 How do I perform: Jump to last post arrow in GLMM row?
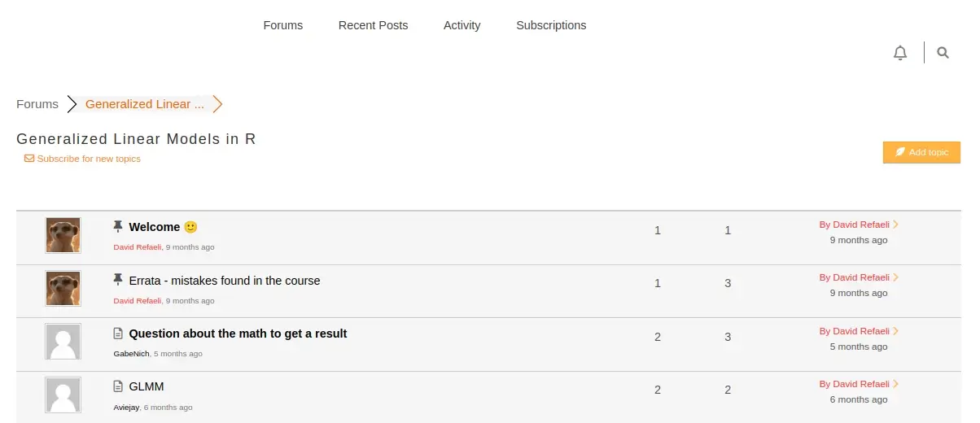(x=895, y=384)
